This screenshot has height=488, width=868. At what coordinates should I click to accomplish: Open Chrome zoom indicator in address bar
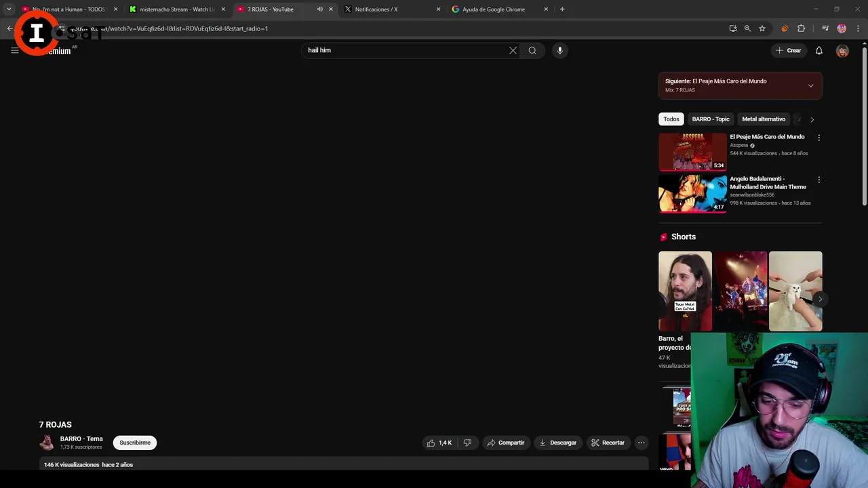click(x=747, y=28)
